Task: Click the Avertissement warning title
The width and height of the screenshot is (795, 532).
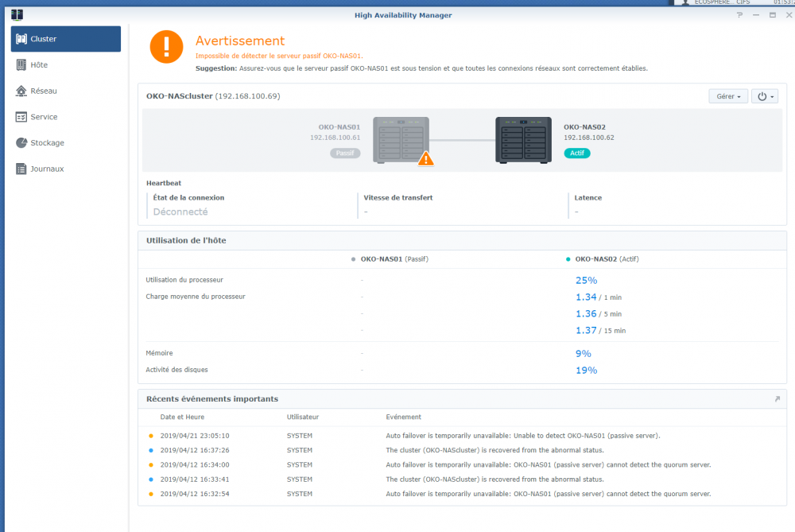Action: 240,41
